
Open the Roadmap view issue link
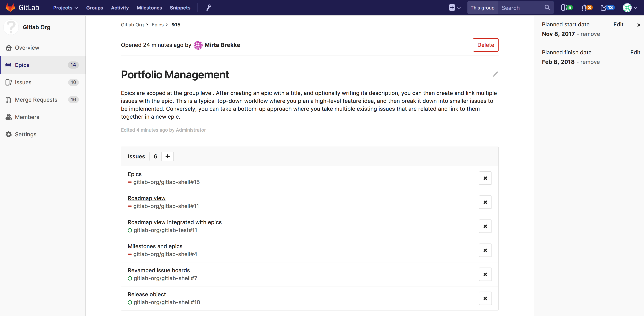tap(146, 198)
